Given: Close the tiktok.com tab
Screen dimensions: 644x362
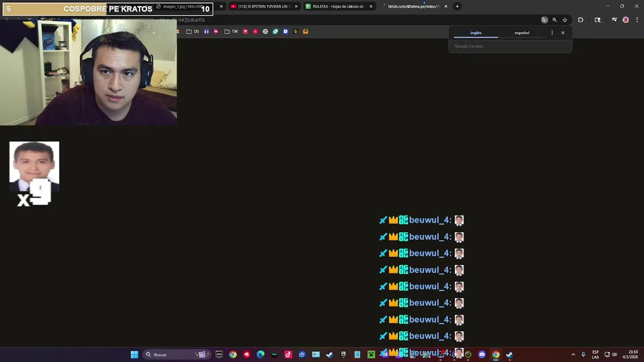Looking at the screenshot, I should pyautogui.click(x=446, y=7).
